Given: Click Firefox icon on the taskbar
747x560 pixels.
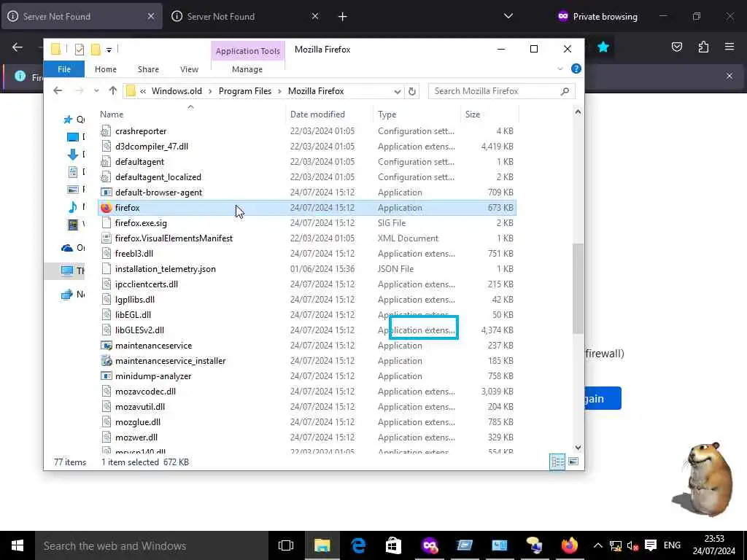Looking at the screenshot, I should (569, 545).
